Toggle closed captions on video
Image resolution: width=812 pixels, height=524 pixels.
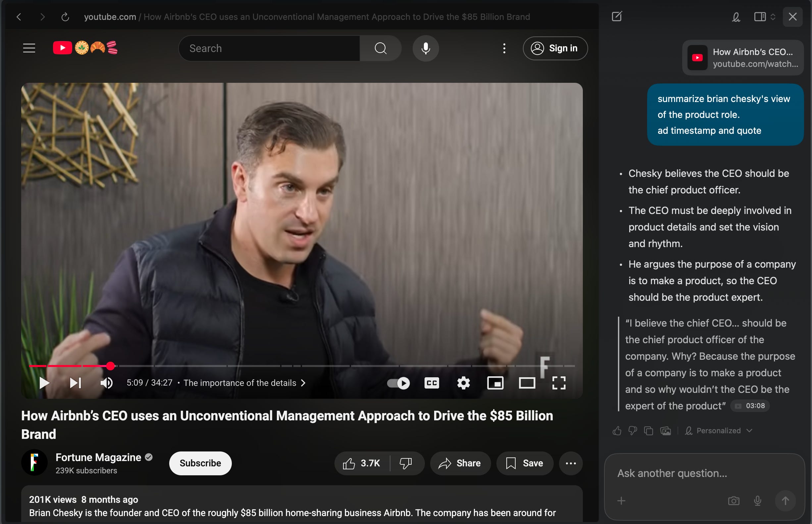(x=431, y=383)
